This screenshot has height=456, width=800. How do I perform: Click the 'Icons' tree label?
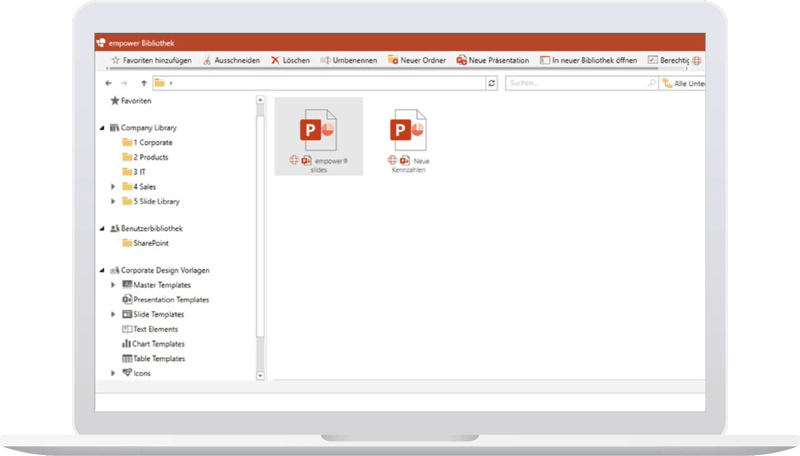tap(142, 373)
